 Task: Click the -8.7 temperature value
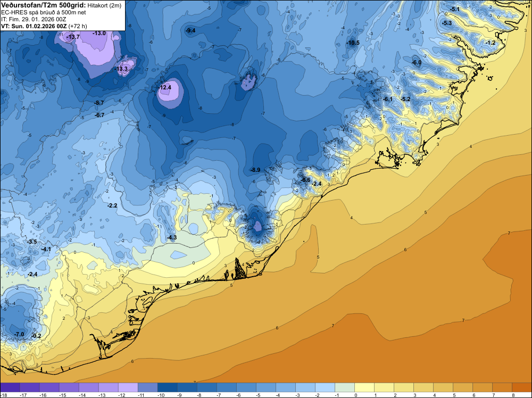pyautogui.click(x=99, y=103)
